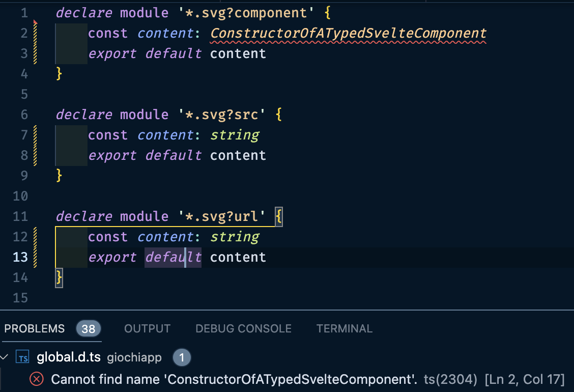The height and width of the screenshot is (392, 574).
Task: Collapse the global.d.ts error group chevron
Action: point(5,357)
